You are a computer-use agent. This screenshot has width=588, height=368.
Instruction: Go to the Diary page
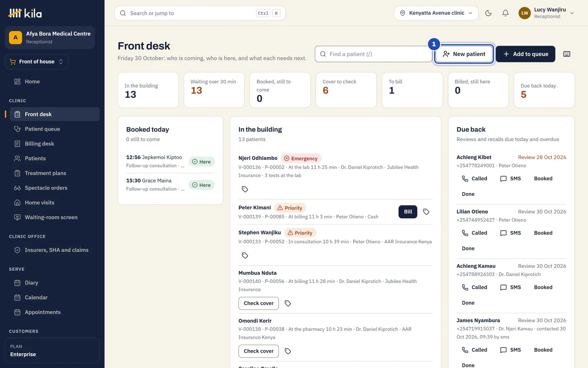coord(55,283)
